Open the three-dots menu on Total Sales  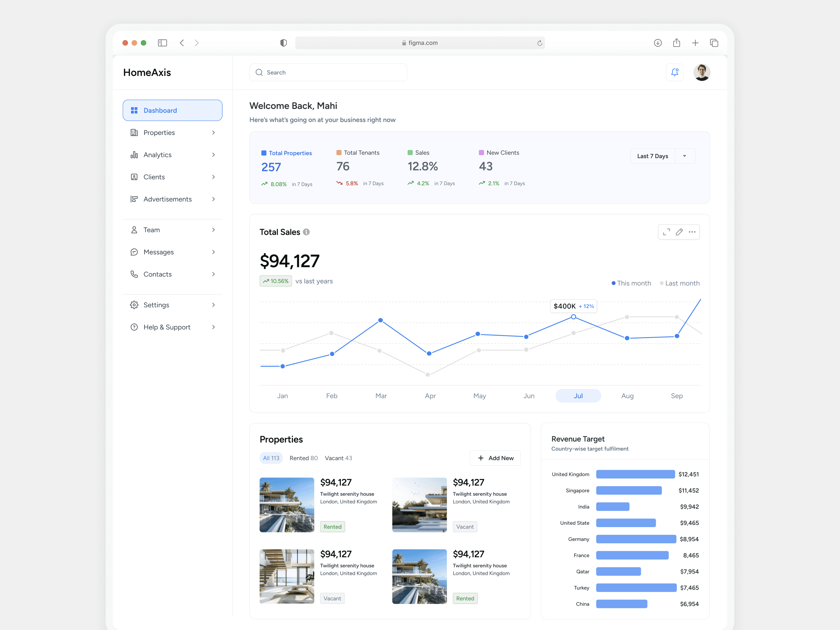[x=692, y=232]
